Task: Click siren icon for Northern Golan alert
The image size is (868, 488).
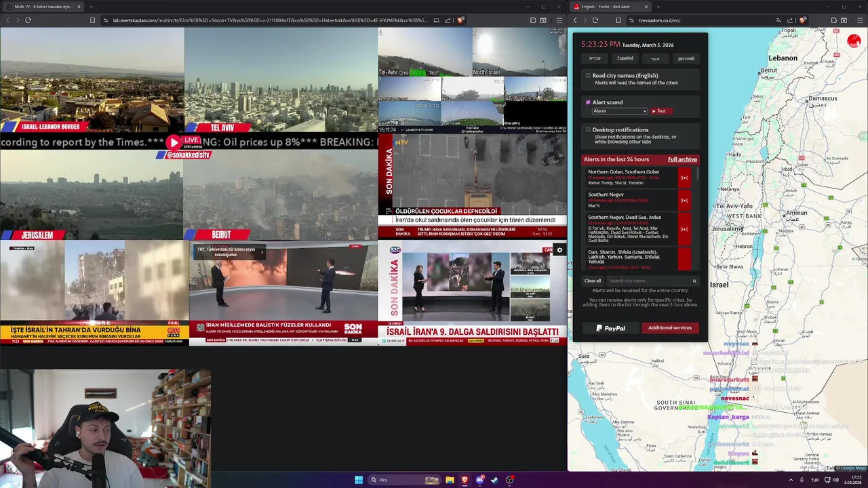Action: pos(684,178)
